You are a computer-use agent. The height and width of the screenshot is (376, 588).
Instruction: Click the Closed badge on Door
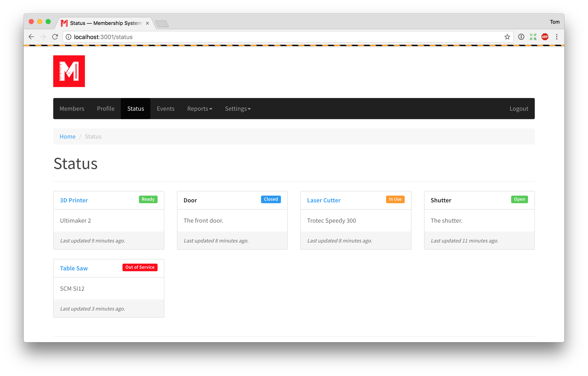[271, 199]
